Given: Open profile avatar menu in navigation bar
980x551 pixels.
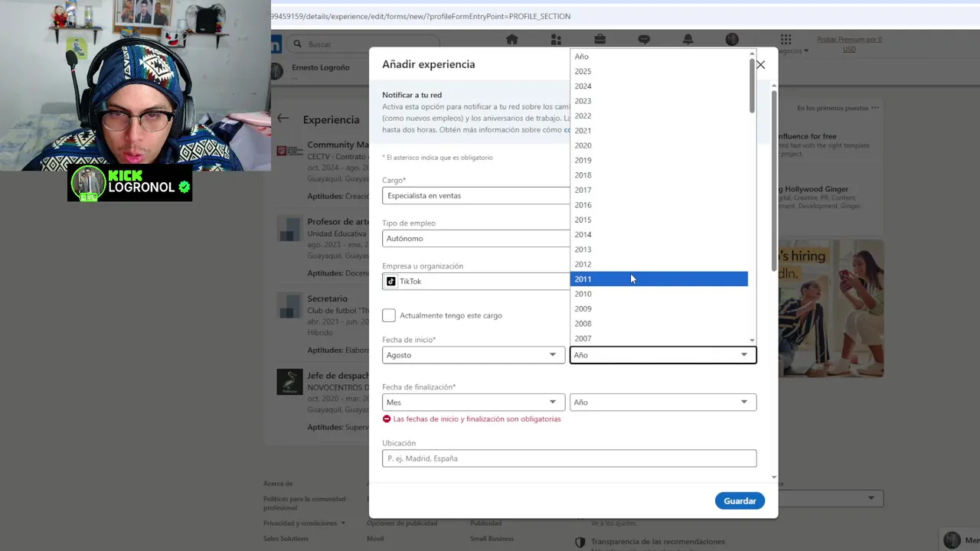Looking at the screenshot, I should tap(732, 40).
